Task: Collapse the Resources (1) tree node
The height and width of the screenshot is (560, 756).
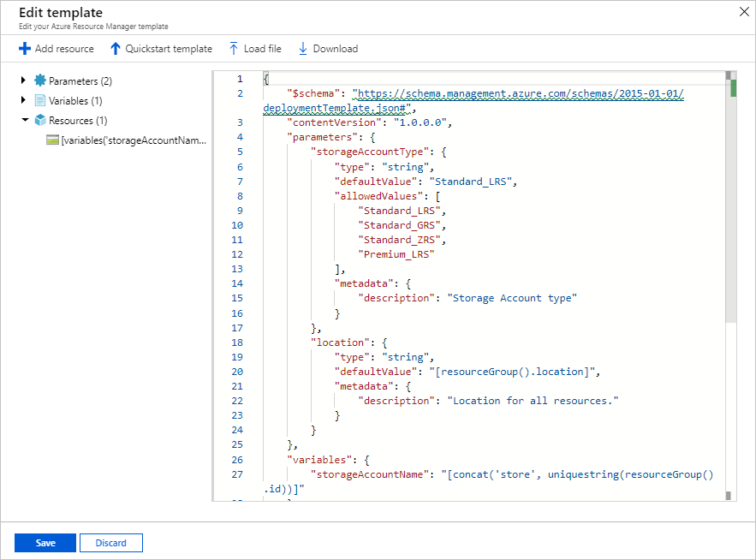Action: tap(23, 120)
